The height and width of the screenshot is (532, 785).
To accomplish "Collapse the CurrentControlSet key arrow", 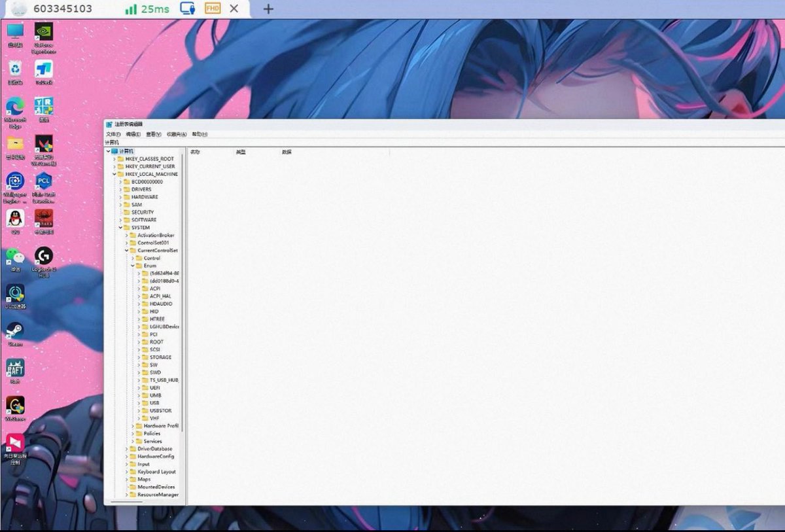I will [126, 251].
